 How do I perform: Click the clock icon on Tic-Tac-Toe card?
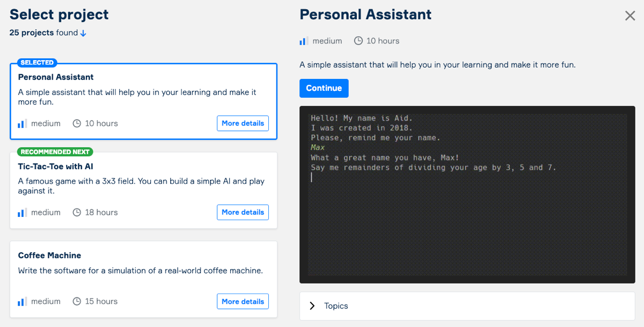click(x=77, y=213)
